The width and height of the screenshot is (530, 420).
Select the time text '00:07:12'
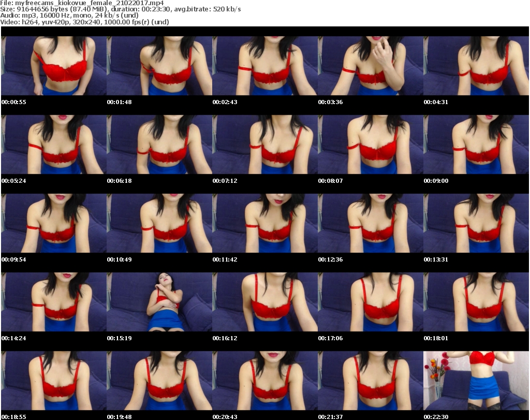point(225,181)
